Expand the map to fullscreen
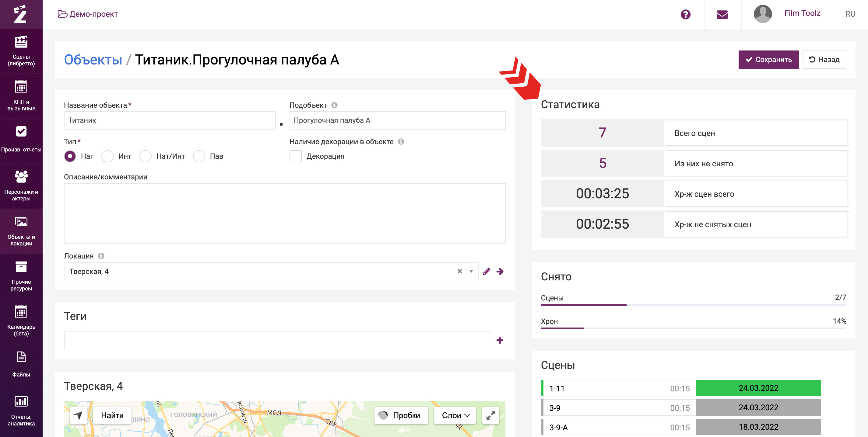The image size is (868, 437). pyautogui.click(x=490, y=415)
